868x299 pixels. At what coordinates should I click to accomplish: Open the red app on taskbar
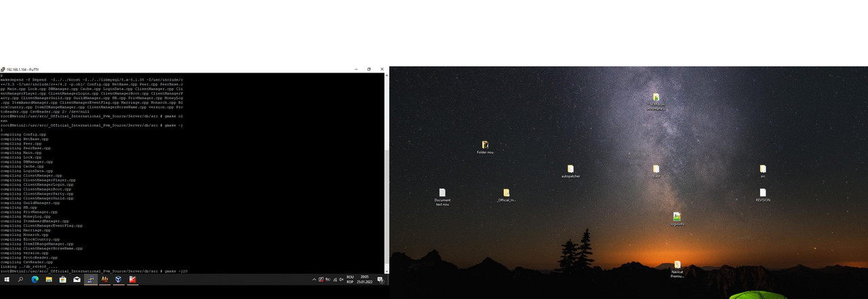click(132, 279)
